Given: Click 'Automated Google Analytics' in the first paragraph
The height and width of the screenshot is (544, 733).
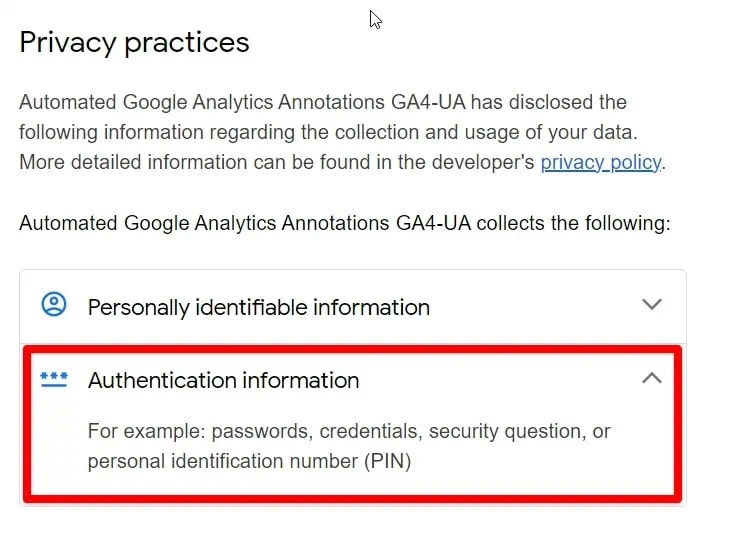Looking at the screenshot, I should (x=146, y=102).
